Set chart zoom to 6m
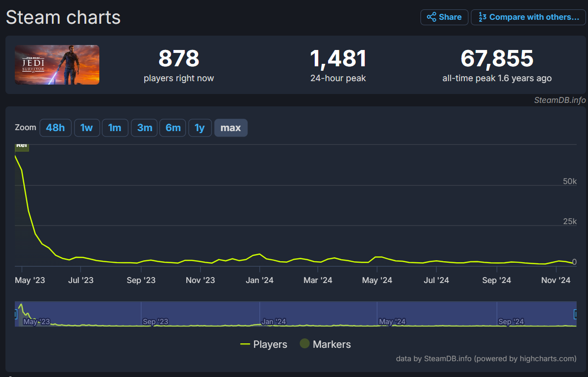The width and height of the screenshot is (588, 377). click(x=173, y=128)
